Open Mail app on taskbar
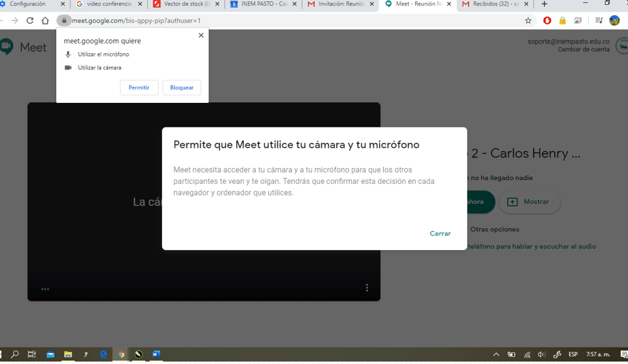Viewport: 628px width, 364px height. click(x=50, y=354)
